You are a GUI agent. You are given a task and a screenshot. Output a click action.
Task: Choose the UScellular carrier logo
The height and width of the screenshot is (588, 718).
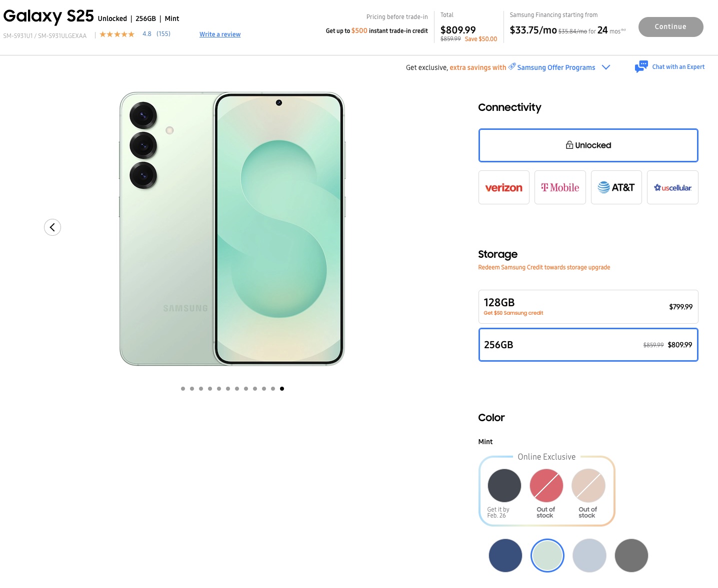[x=672, y=188]
